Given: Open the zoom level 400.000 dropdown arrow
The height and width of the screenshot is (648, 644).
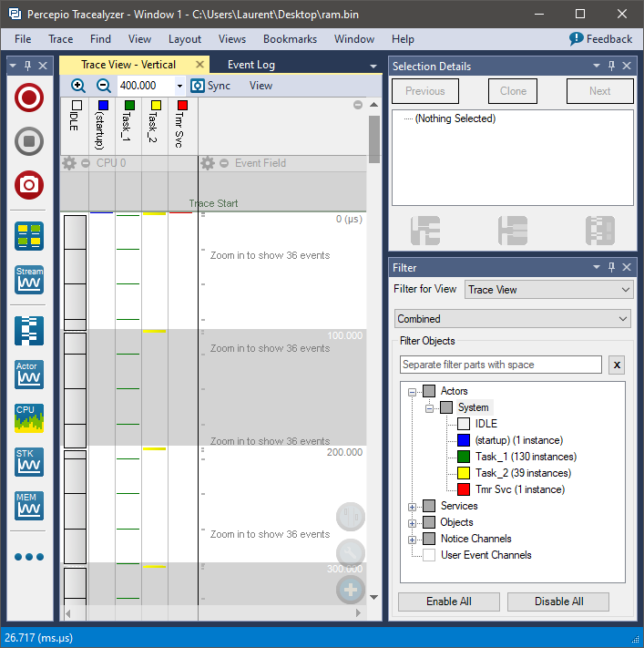Looking at the screenshot, I should coord(179,86).
